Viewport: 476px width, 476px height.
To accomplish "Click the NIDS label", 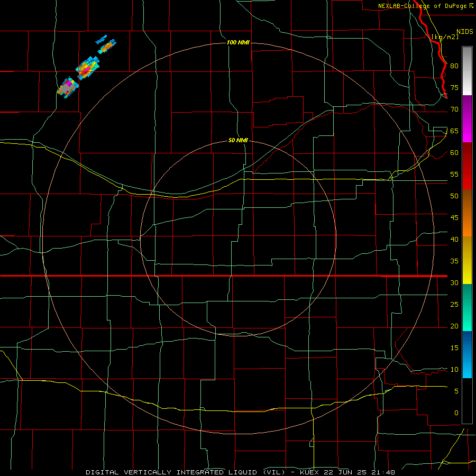I will (x=464, y=32).
